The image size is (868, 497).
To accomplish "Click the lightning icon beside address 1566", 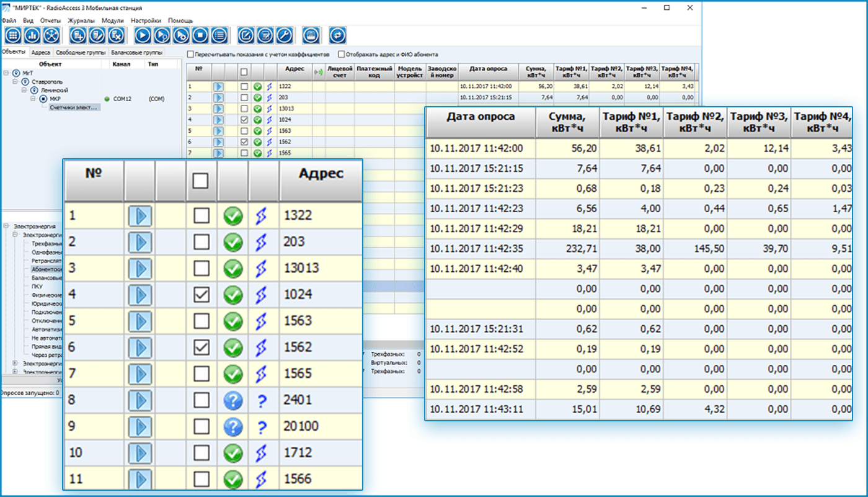I will [x=263, y=480].
